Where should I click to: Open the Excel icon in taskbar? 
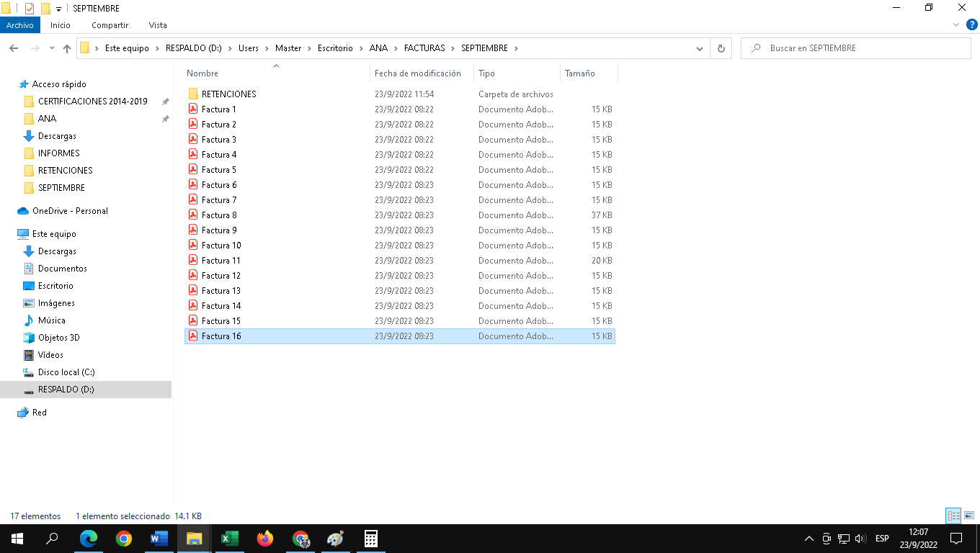click(x=230, y=539)
